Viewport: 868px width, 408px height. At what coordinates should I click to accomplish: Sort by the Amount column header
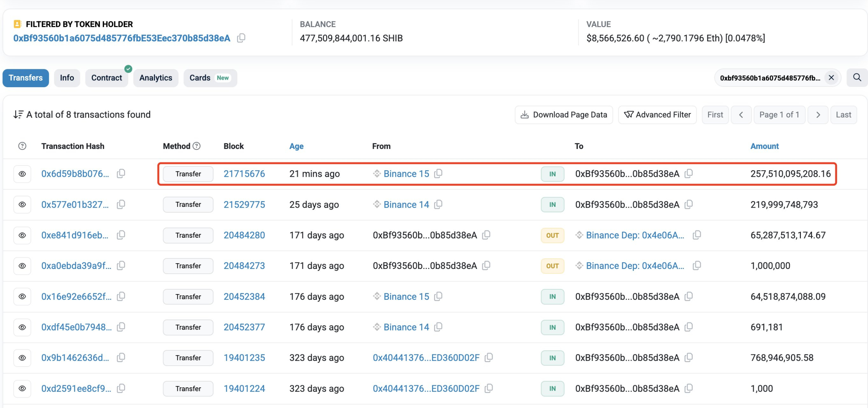click(x=764, y=146)
